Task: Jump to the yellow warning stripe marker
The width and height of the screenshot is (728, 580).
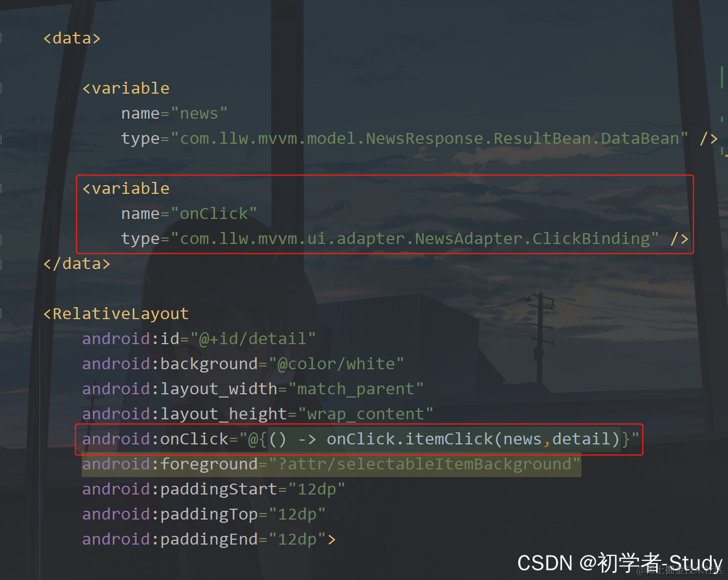Action: [x=726, y=155]
